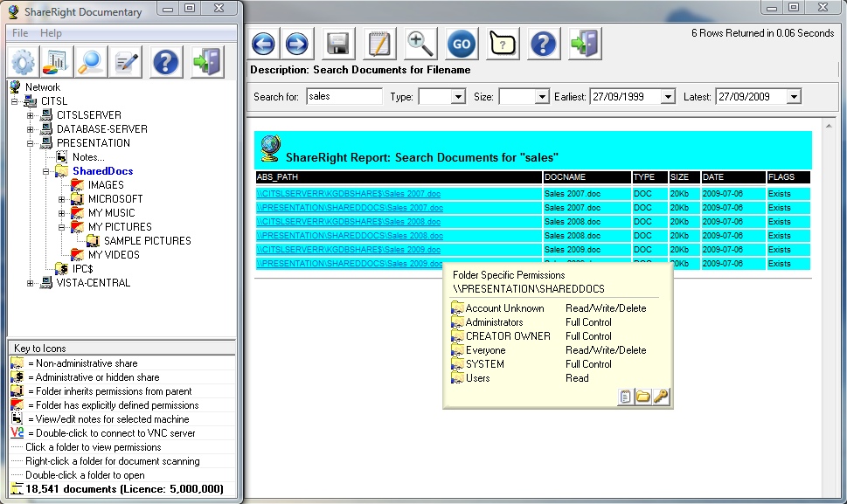
Task: Expand the DATABASE-SERVER node
Action: (x=31, y=129)
